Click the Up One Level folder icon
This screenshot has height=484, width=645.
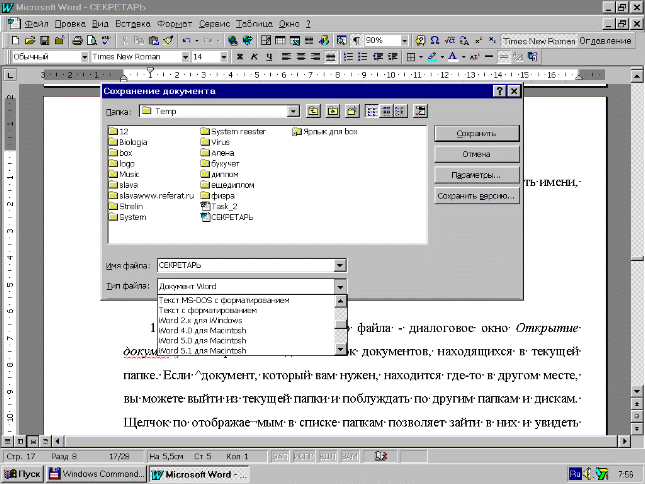point(313,111)
